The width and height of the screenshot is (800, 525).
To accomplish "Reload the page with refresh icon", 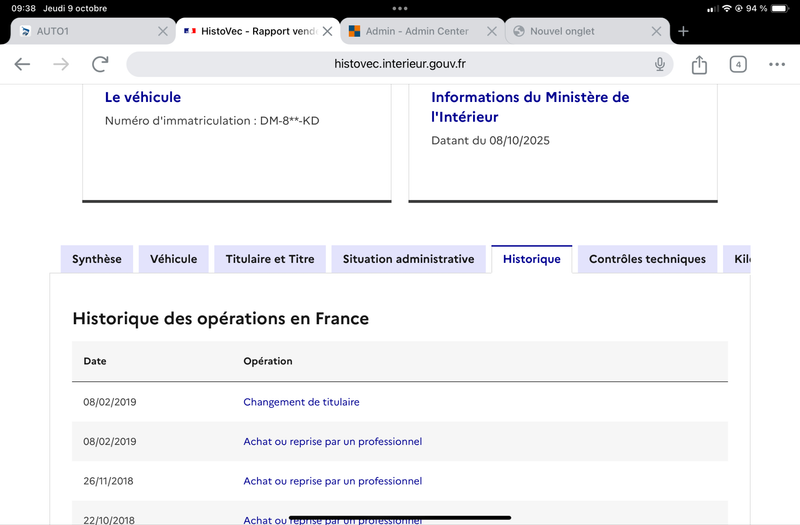I will pos(100,64).
